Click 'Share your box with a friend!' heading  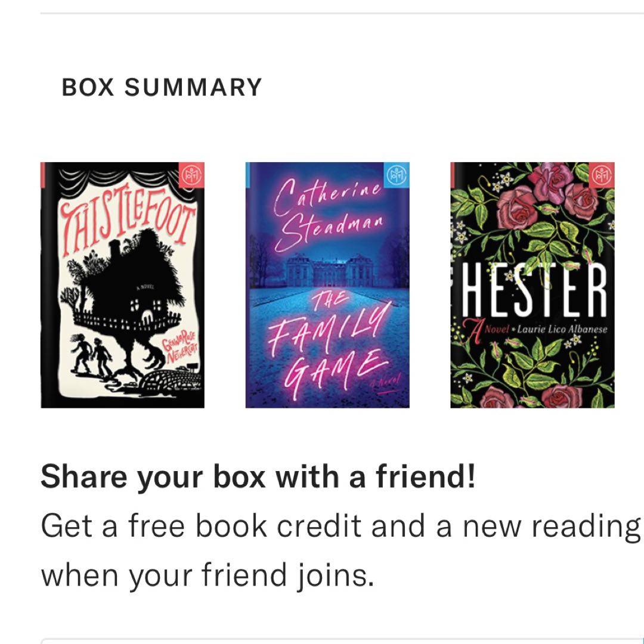pyautogui.click(x=258, y=476)
